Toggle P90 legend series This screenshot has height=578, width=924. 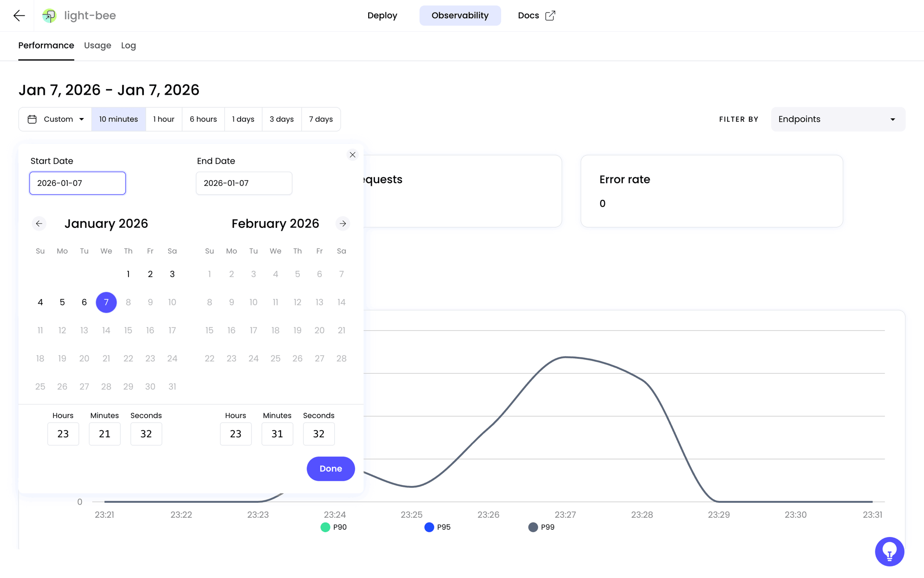point(334,527)
